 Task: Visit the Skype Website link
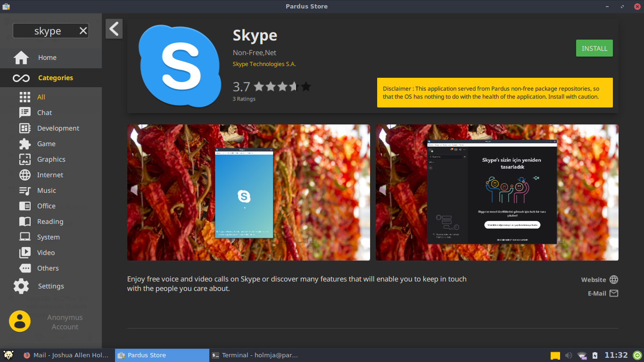pyautogui.click(x=600, y=280)
